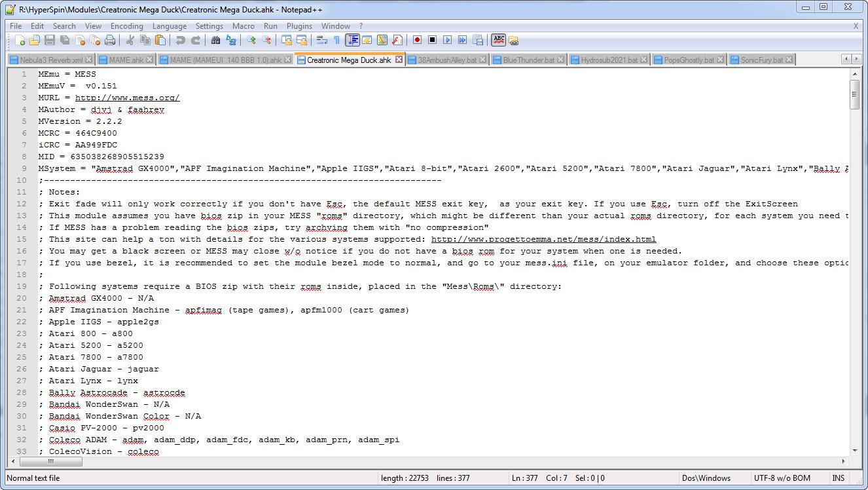Create a new document with toolbar icon
The image size is (868, 490).
pyautogui.click(x=20, y=40)
